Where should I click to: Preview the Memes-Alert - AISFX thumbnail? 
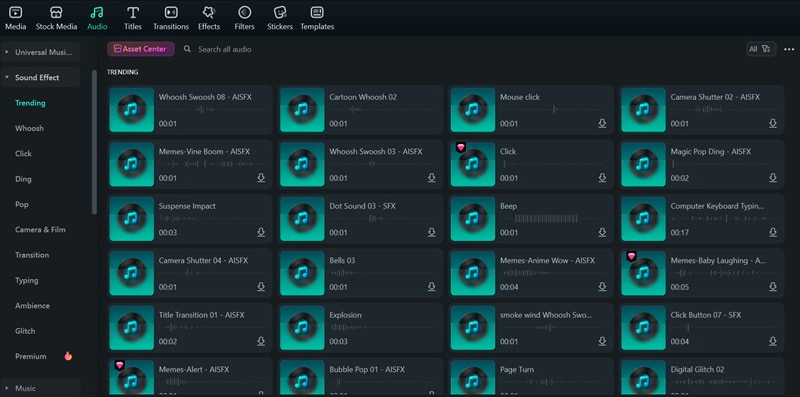coord(132,378)
